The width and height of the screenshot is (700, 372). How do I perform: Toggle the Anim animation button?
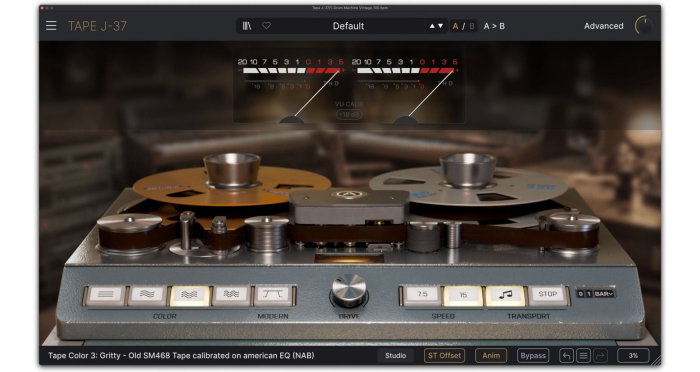pos(491,355)
